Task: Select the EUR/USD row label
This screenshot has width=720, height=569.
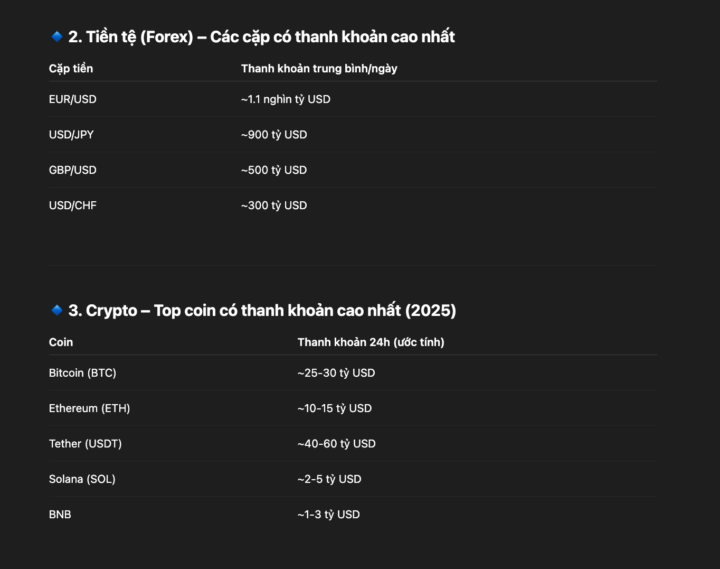Action: click(73, 99)
